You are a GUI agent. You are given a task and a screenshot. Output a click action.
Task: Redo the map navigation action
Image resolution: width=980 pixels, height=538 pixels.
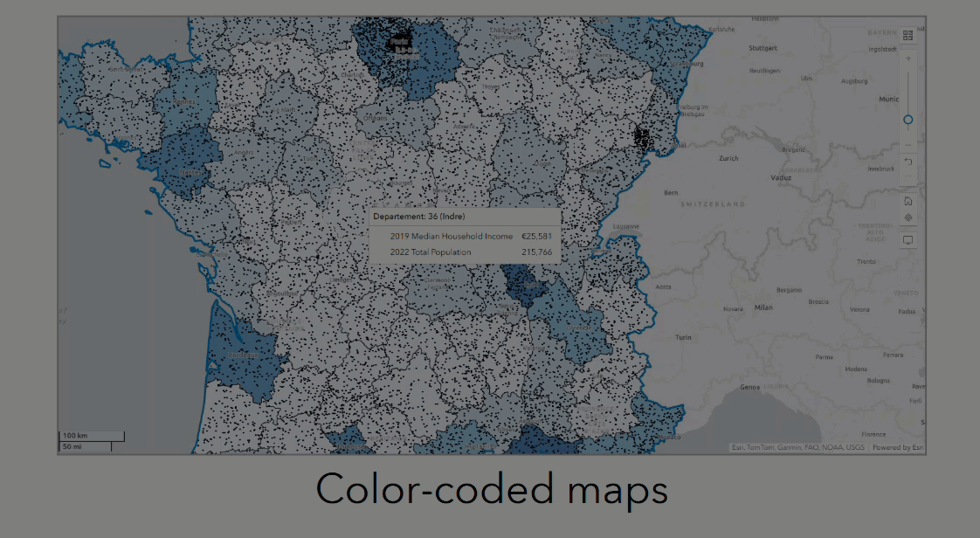908,176
